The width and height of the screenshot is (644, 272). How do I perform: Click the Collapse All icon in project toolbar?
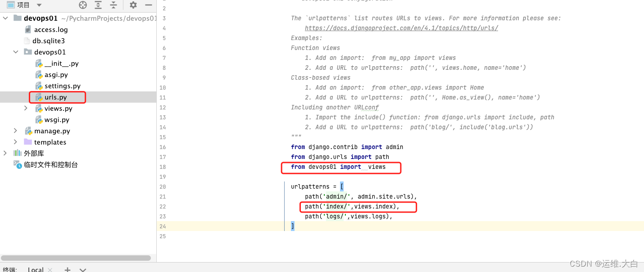(113, 5)
